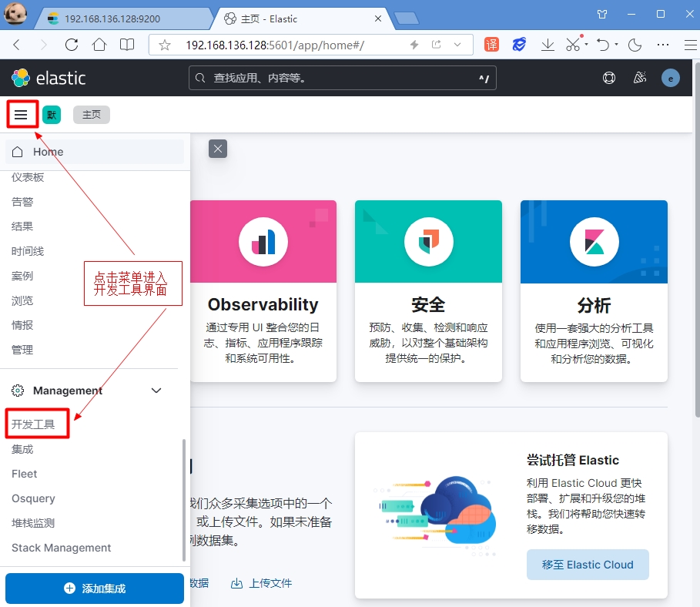The image size is (700, 607).
Task: Click the elastic logo
Action: 49,78
